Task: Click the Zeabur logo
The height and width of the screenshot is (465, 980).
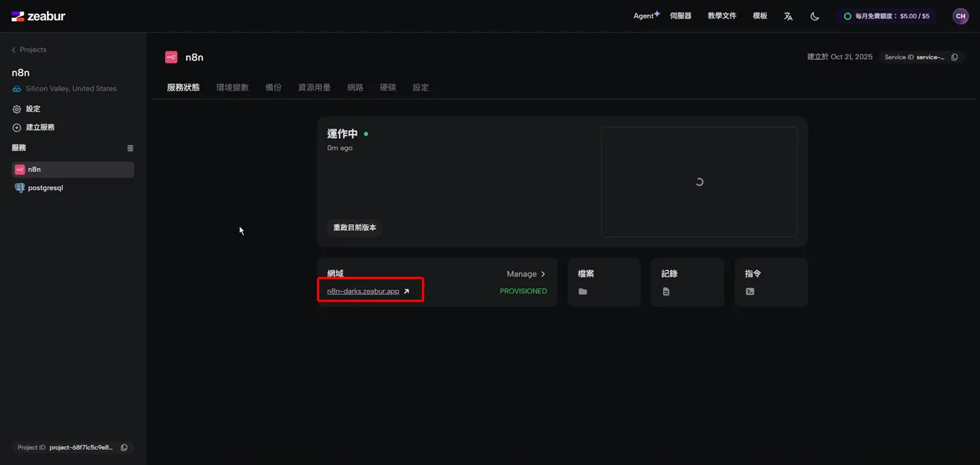Action: (x=38, y=16)
